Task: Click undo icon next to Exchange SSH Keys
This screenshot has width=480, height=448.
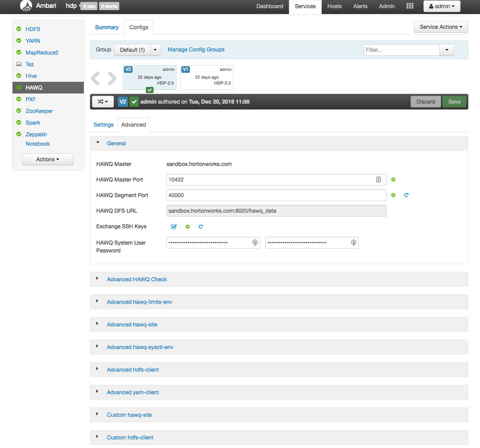Action: coord(200,227)
